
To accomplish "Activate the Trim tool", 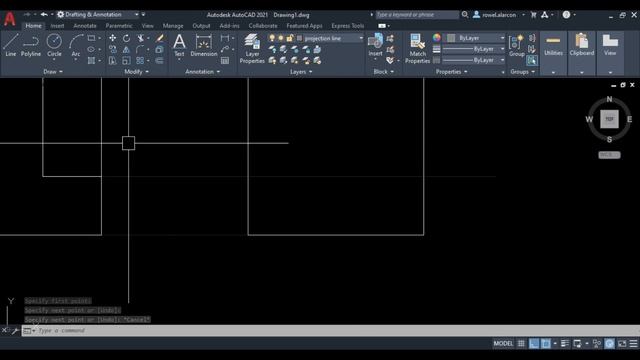I will click(x=140, y=38).
